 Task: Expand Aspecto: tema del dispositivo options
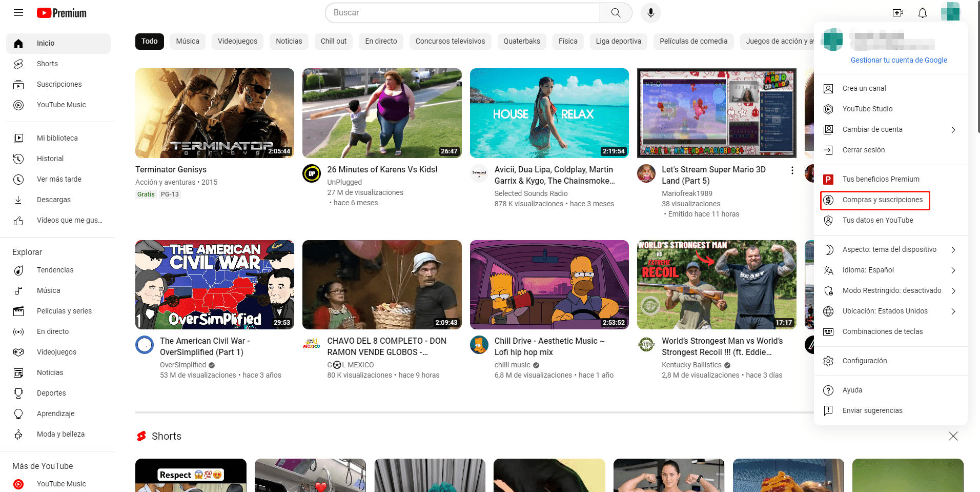coord(891,249)
